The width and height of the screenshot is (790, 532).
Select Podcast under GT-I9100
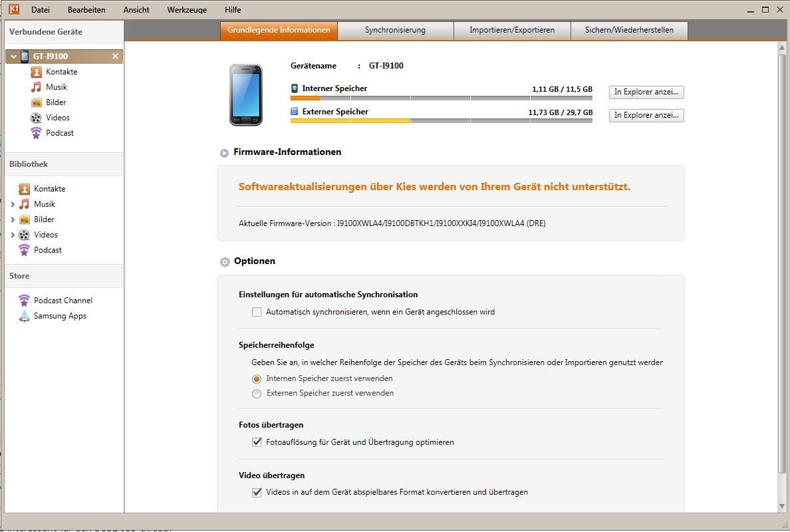60,133
